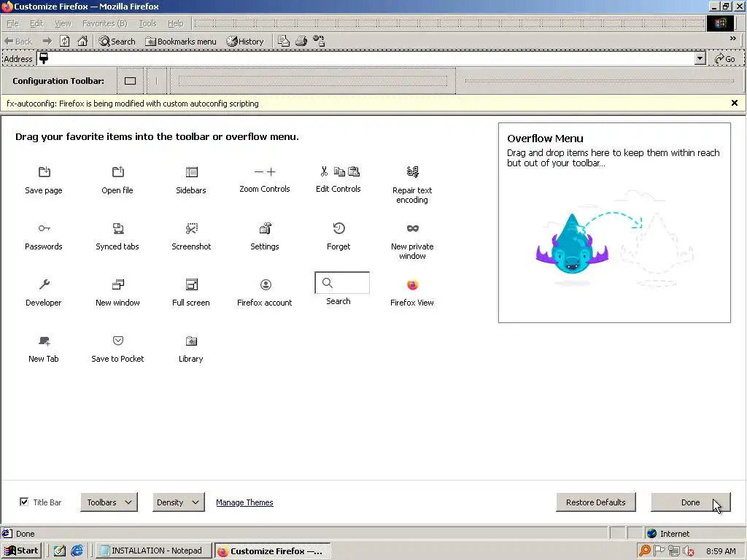
Task: Click the Library icon
Action: [x=192, y=341]
